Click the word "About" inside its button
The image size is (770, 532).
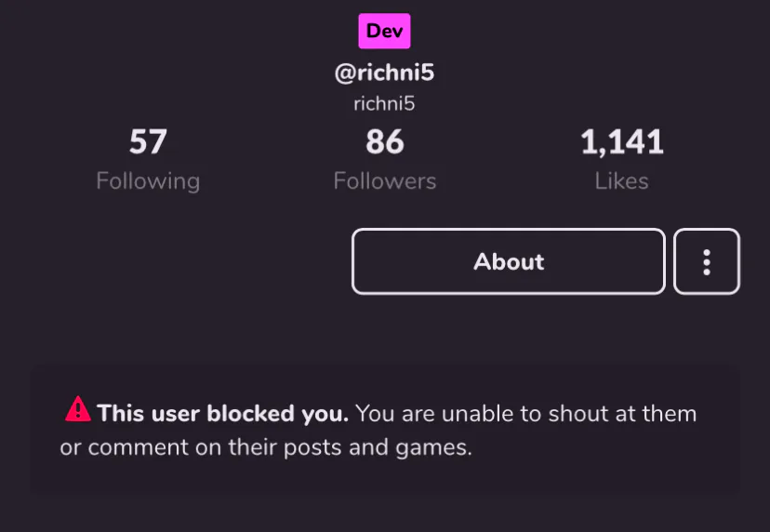click(x=509, y=261)
